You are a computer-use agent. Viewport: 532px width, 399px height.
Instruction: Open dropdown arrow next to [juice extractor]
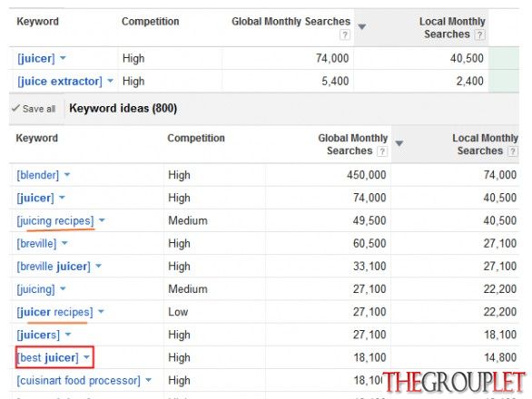click(x=110, y=81)
